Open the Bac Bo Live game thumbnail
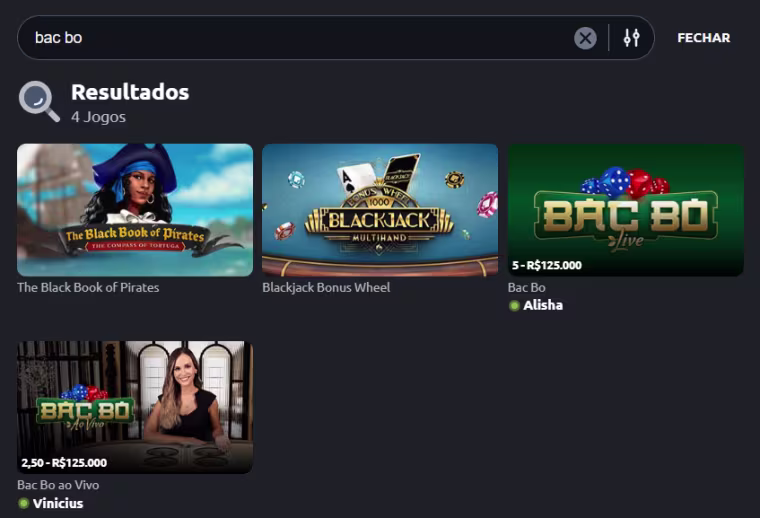 (626, 210)
